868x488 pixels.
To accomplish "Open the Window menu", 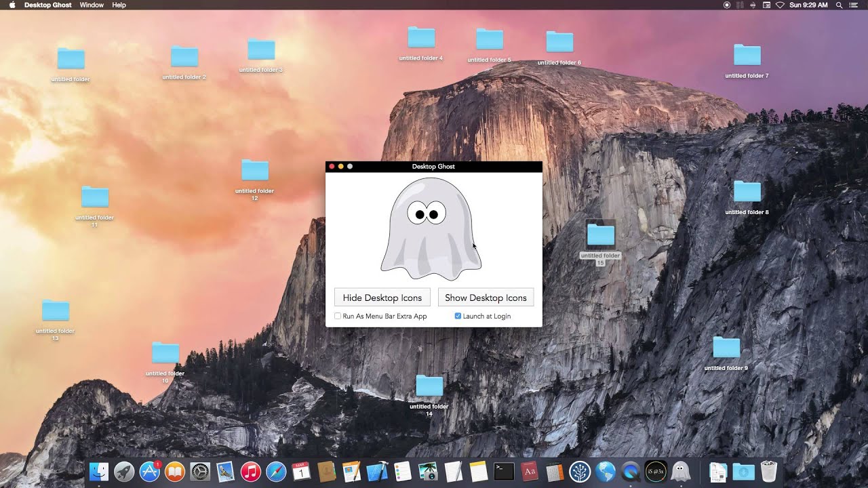I will [x=92, y=5].
